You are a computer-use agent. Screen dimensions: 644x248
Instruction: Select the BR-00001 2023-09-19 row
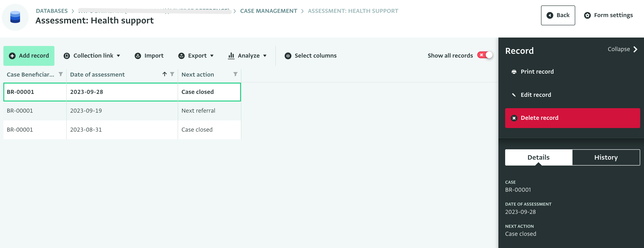pos(122,110)
